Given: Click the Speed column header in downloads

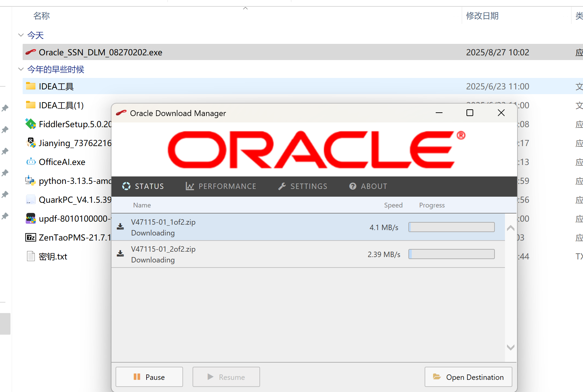Looking at the screenshot, I should [x=393, y=205].
